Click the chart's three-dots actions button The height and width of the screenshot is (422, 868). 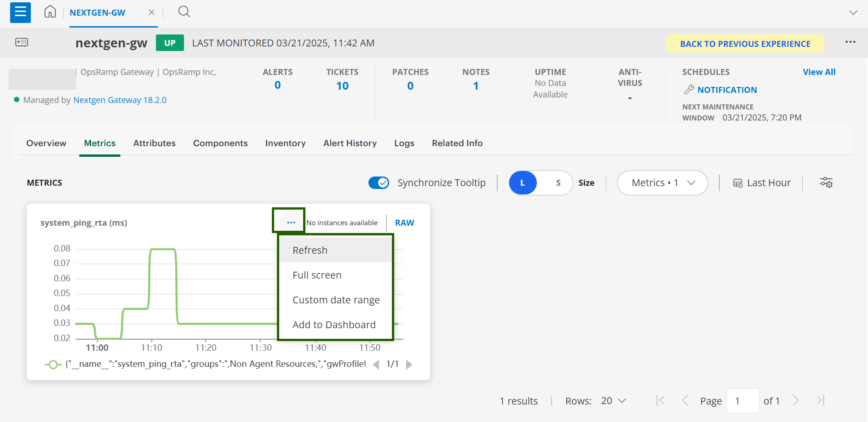(291, 222)
